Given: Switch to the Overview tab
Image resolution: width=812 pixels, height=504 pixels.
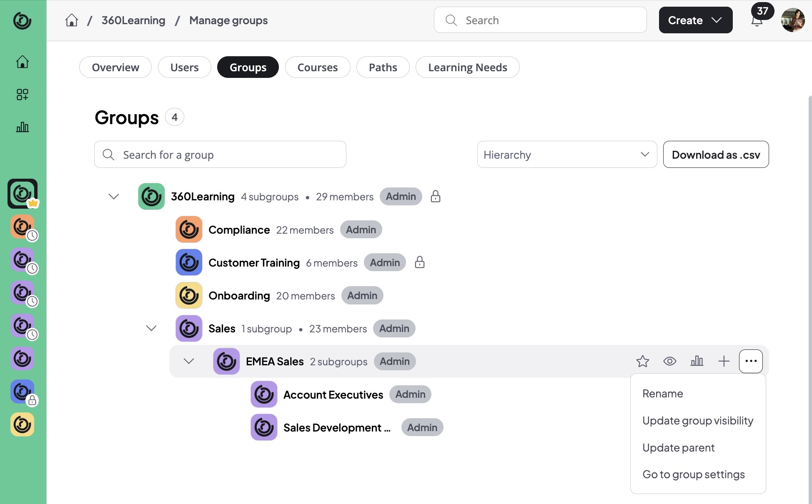Looking at the screenshot, I should point(115,67).
